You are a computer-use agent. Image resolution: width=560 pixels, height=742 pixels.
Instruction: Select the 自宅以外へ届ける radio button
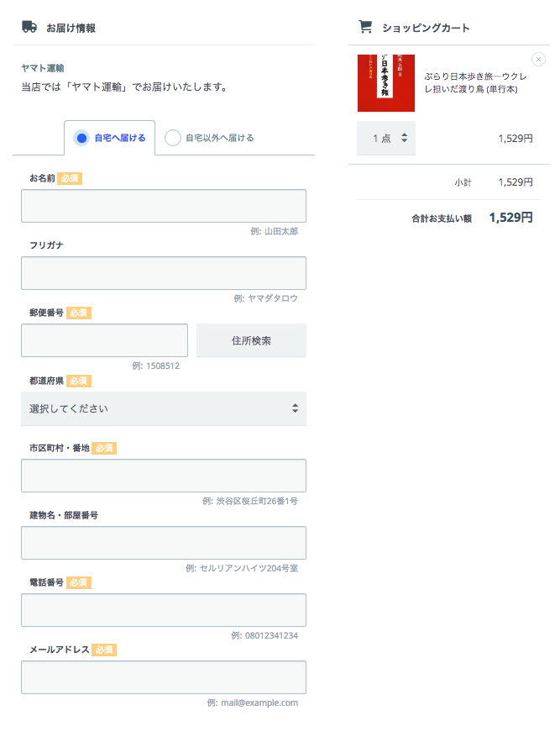tap(173, 138)
